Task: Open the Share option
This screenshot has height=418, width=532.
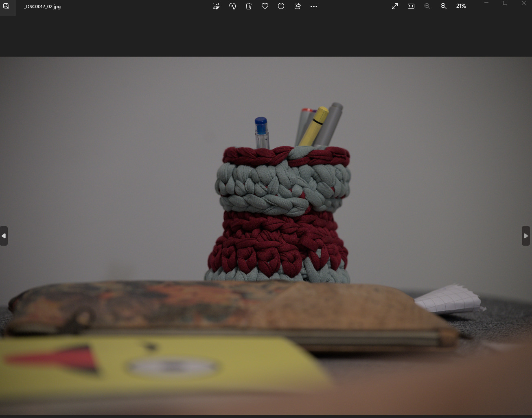Action: [x=298, y=6]
